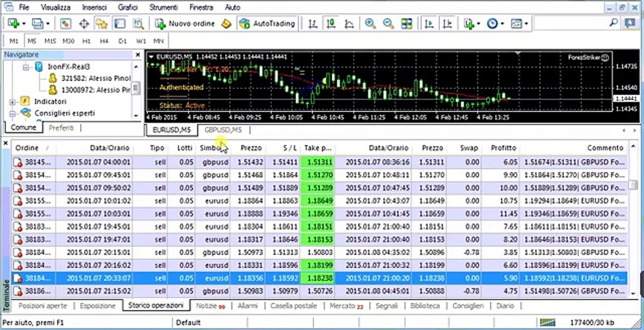Open the Mercato tab

point(346,306)
